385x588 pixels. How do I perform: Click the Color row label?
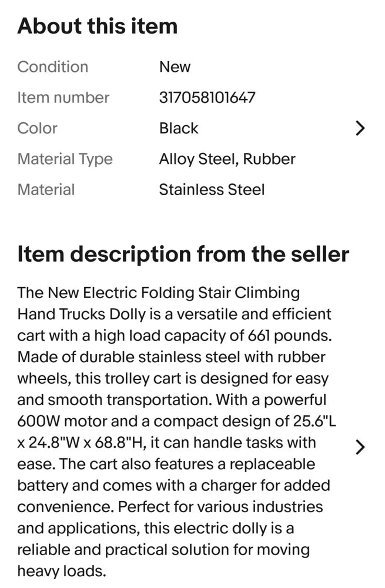point(38,128)
